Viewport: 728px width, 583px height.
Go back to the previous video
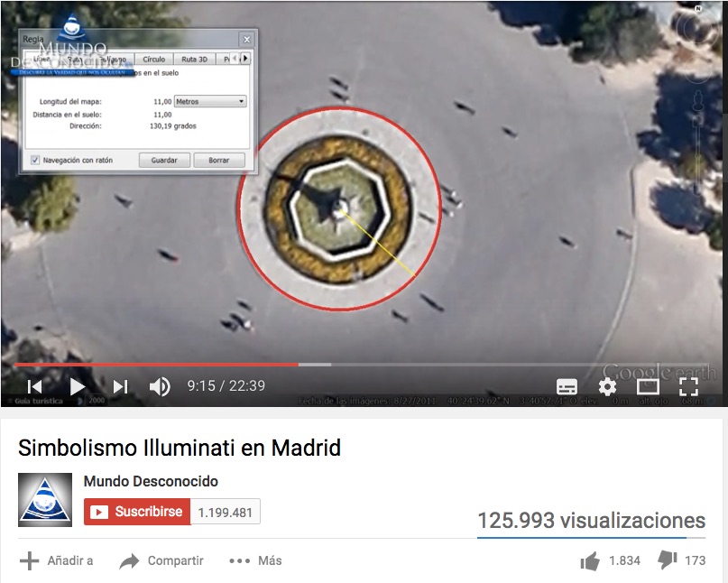(x=35, y=386)
